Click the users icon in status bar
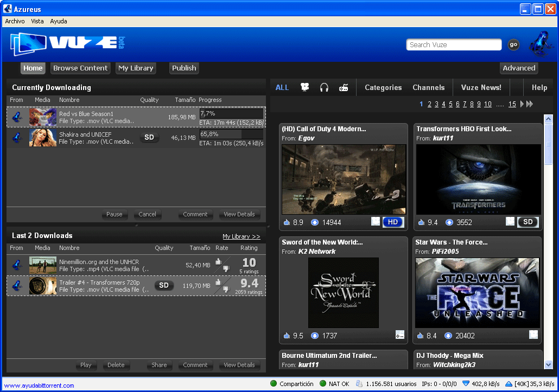This screenshot has height=392, width=559. 359,383
